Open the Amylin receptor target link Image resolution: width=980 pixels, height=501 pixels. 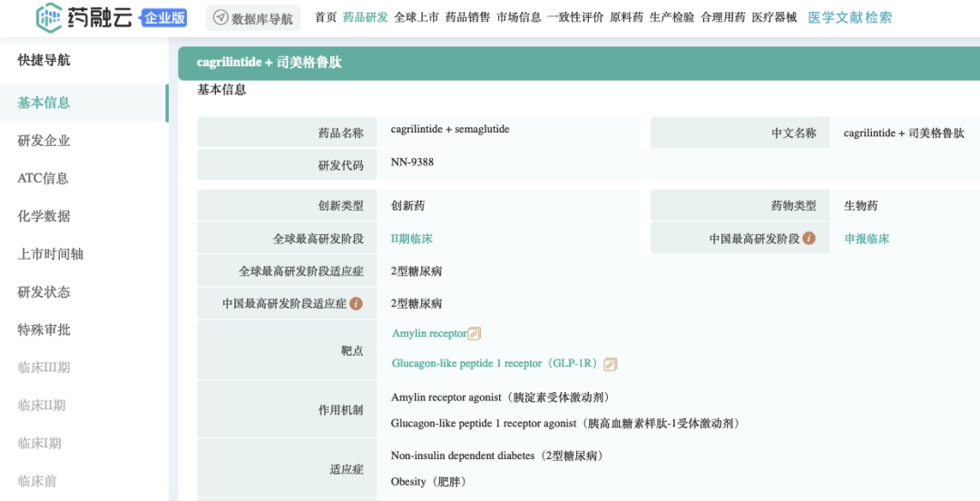(x=429, y=333)
